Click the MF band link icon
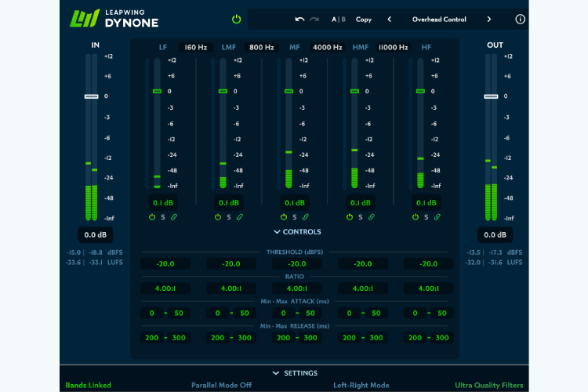588x392 pixels. pos(306,217)
